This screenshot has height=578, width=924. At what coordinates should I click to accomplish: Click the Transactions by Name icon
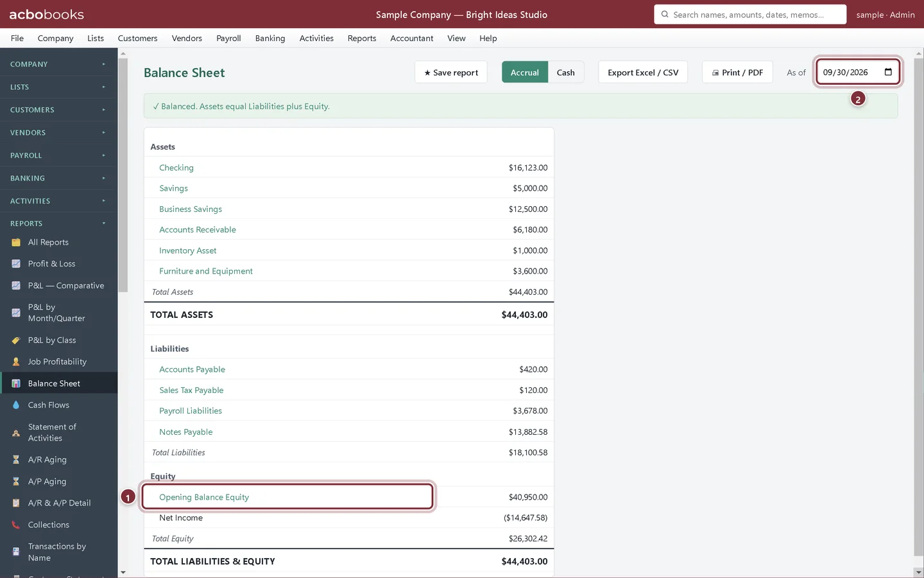click(x=16, y=552)
